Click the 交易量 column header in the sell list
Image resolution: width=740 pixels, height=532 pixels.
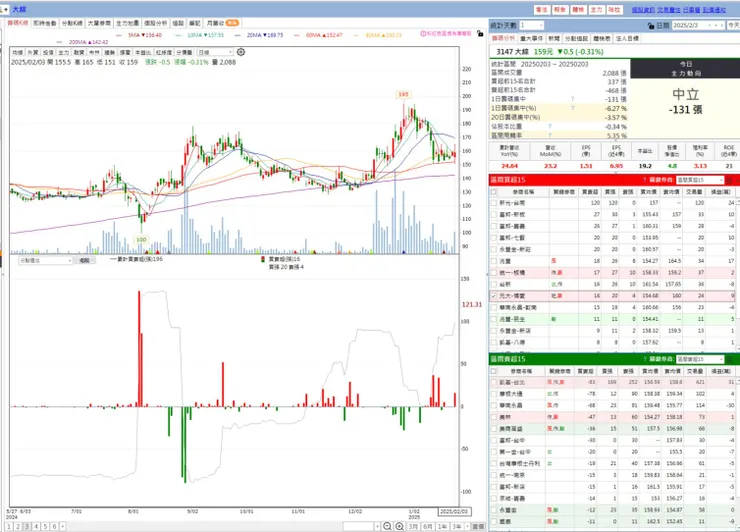click(696, 372)
